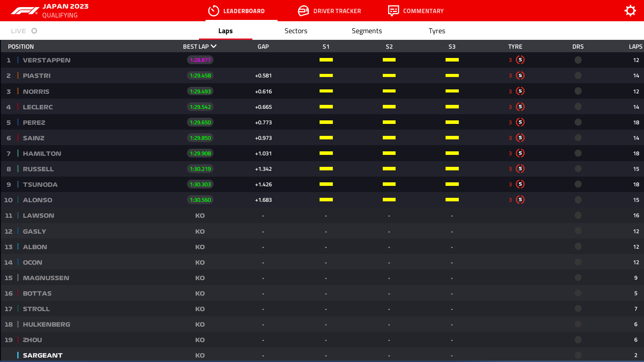Click Lawson's KO status
Image resolution: width=644 pixels, height=362 pixels.
pos(200,216)
